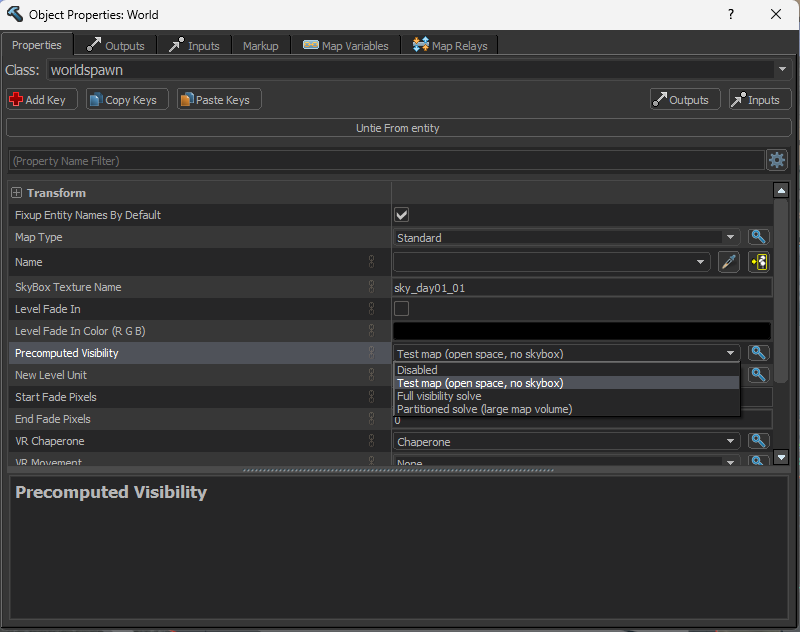Click the End Fade Pixels value field
This screenshot has height=632, width=800.
click(582, 420)
